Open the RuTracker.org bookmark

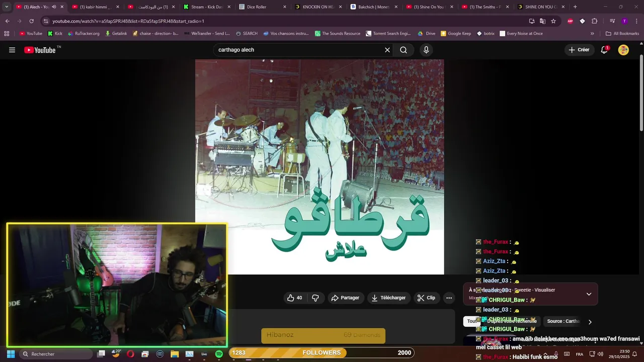84,34
